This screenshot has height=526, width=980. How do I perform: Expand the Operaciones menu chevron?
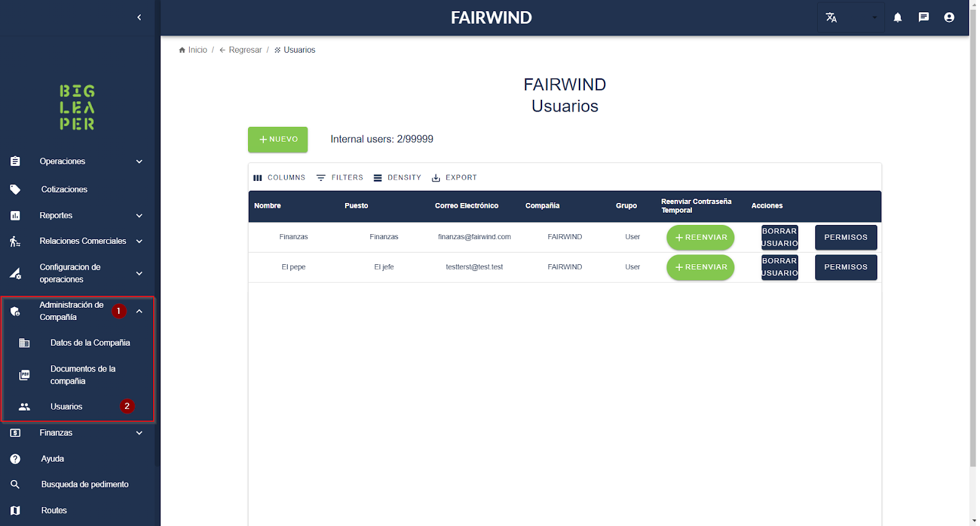point(139,161)
